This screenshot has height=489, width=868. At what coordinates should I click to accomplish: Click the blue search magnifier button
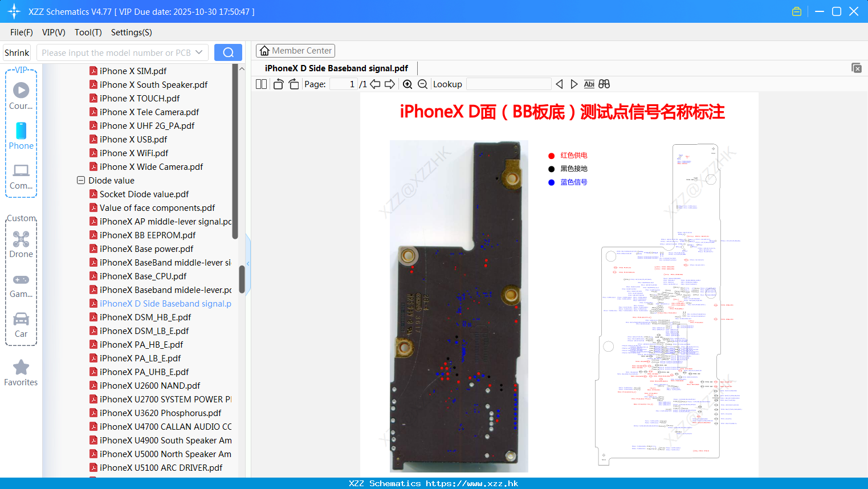tap(228, 52)
